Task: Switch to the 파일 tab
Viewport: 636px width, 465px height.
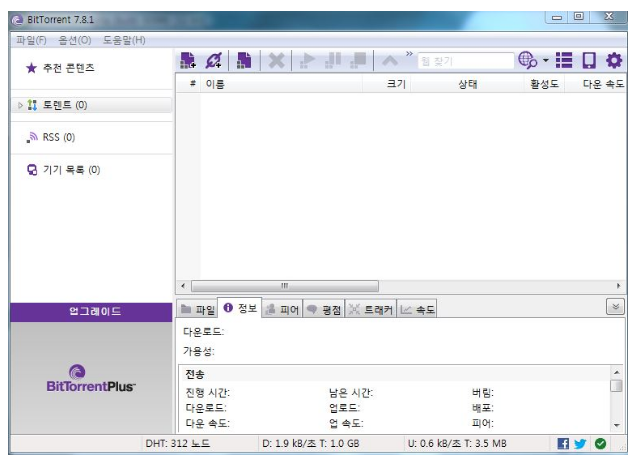Action: click(198, 310)
